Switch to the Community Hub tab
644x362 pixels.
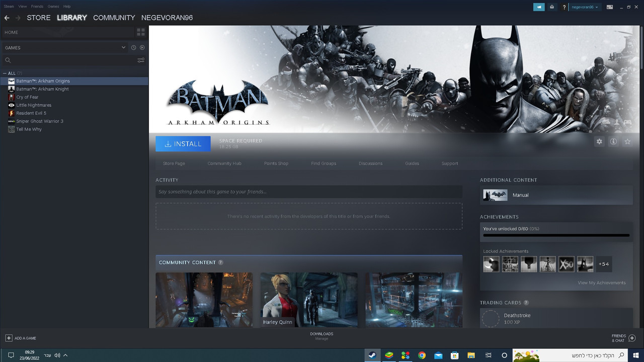[224, 163]
